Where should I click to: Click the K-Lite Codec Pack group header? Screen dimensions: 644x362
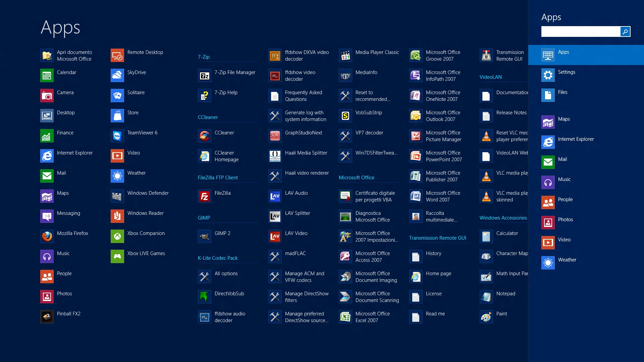coord(218,258)
